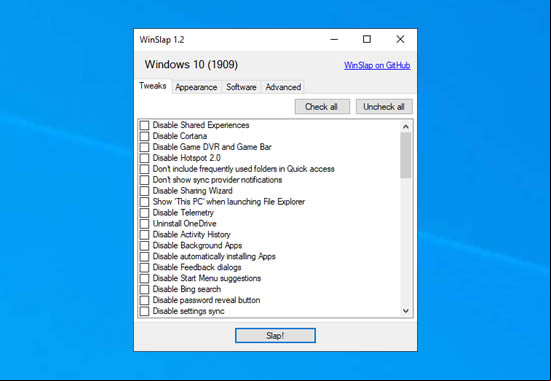Viewport: 551px width, 381px height.
Task: Check Show 'This PC' when launching File Explorer
Action: click(144, 202)
